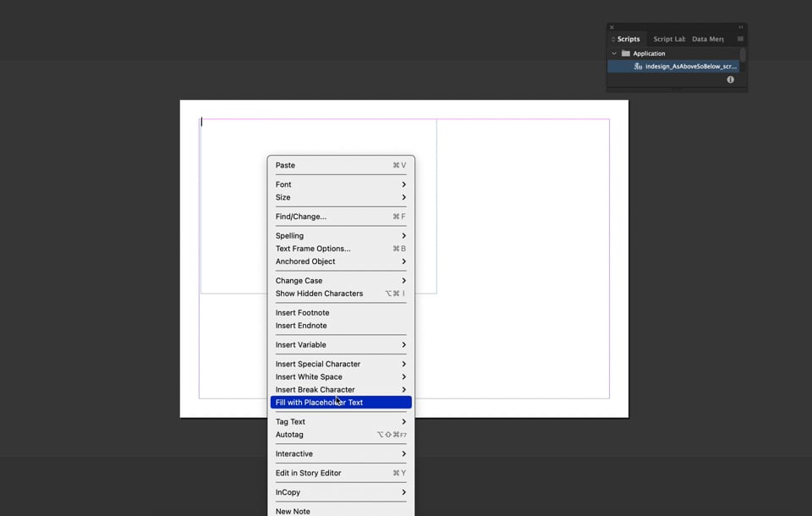Open the Anchored Object submenu
Viewport: 812px width, 516px height.
pos(341,261)
